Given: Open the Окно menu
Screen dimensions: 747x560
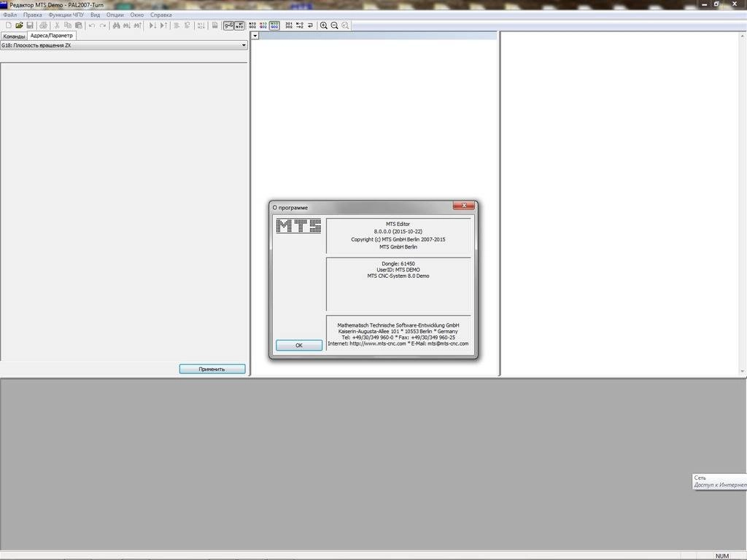Looking at the screenshot, I should tap(136, 15).
